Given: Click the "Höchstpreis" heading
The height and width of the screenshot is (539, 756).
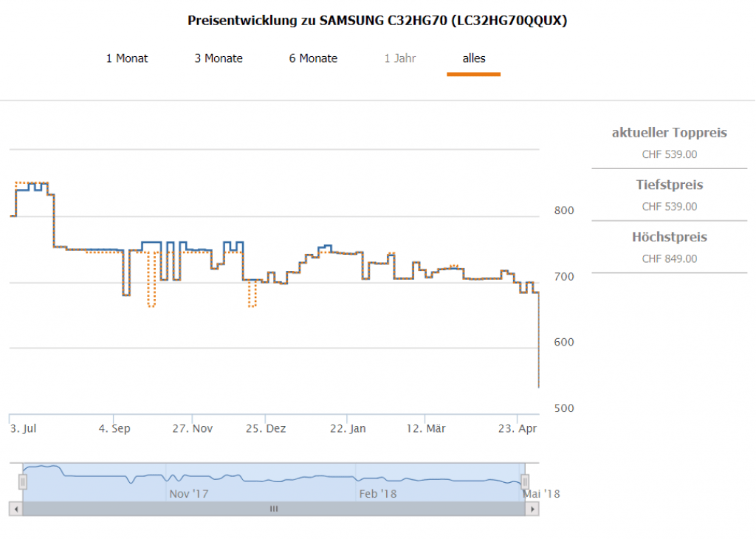Looking at the screenshot, I should click(x=669, y=237).
